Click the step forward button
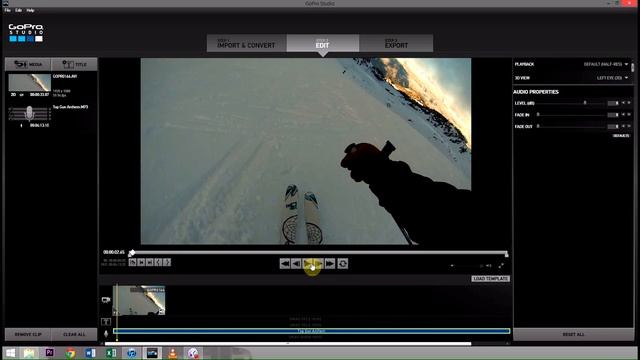Image resolution: width=640 pixels, height=360 pixels. tap(319, 264)
